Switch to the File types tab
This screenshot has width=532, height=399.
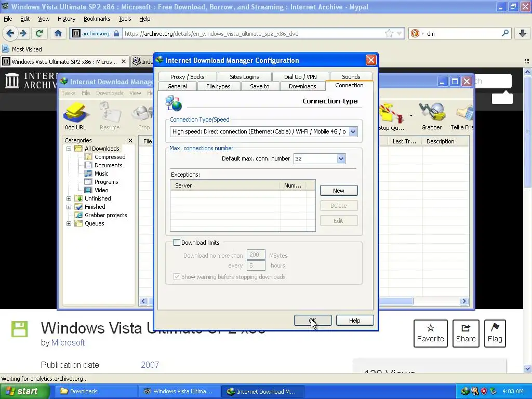(218, 86)
